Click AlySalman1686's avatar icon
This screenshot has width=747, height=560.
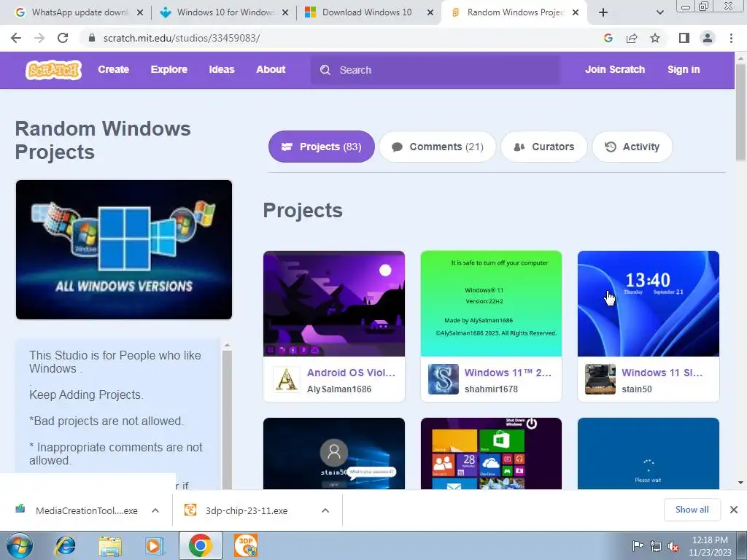click(286, 379)
